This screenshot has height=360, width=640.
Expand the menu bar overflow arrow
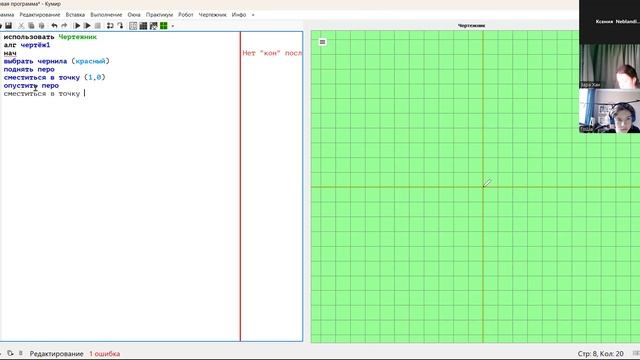(253, 15)
